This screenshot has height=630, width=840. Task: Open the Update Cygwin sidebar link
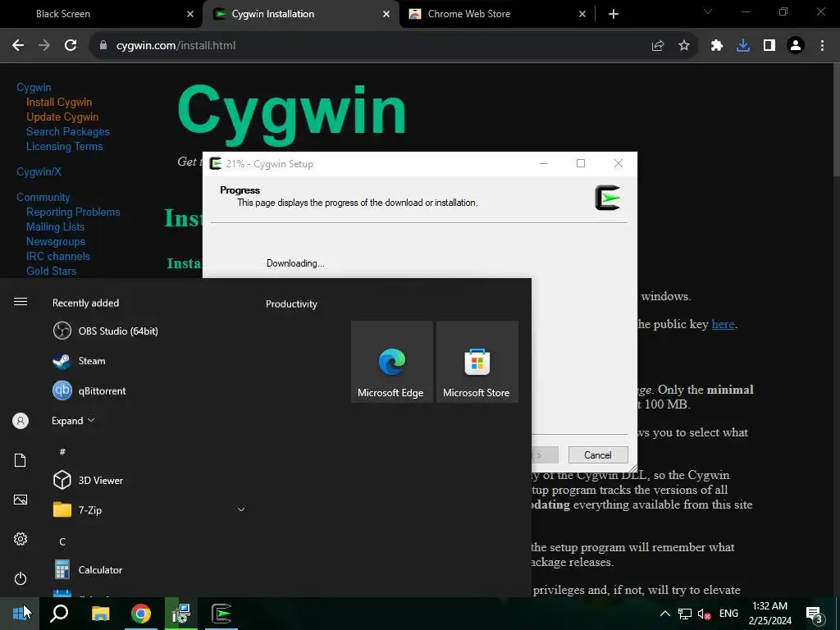pos(62,116)
